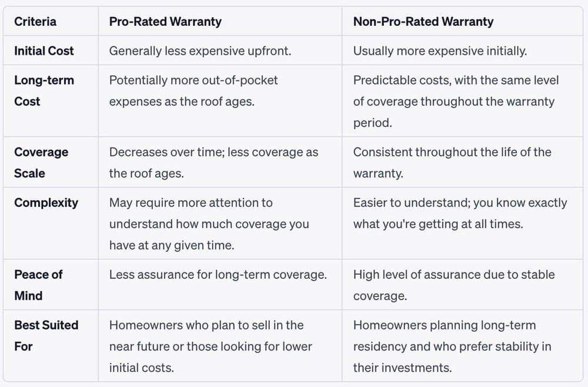Click the Non-Pro-Rated Warranty column header

(423, 22)
